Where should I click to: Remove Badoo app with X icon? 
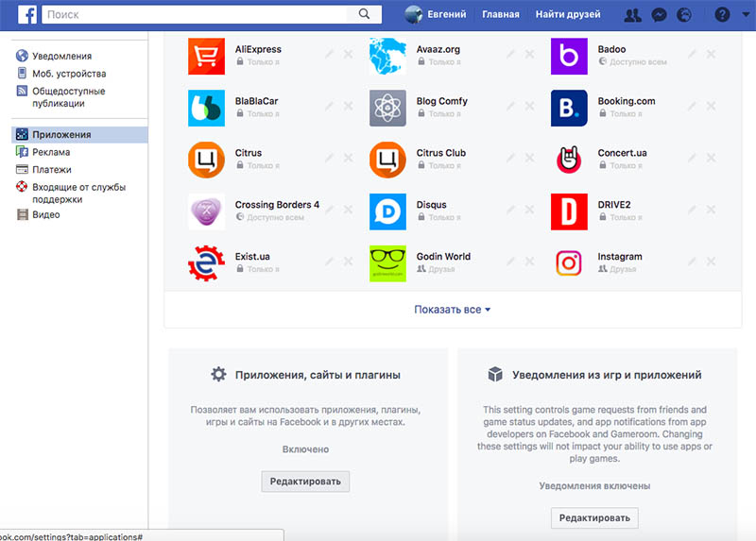(x=711, y=54)
